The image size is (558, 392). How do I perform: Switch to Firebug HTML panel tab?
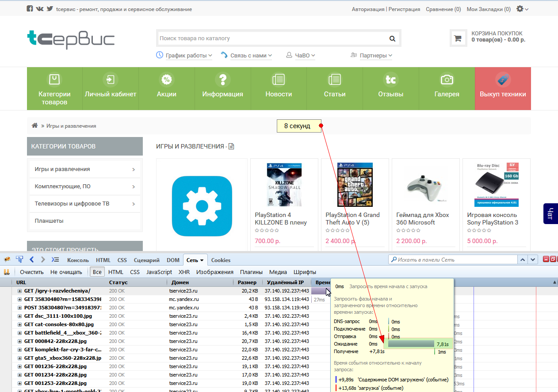[x=103, y=260]
